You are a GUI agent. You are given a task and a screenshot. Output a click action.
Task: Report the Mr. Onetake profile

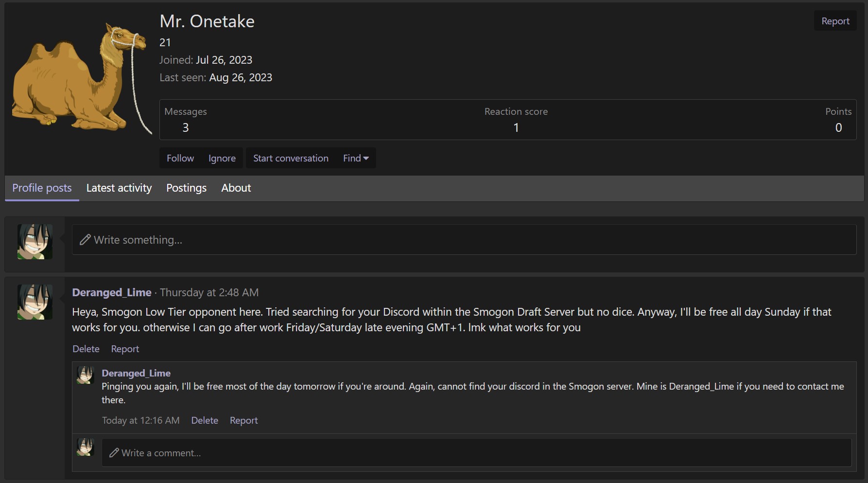pos(835,21)
